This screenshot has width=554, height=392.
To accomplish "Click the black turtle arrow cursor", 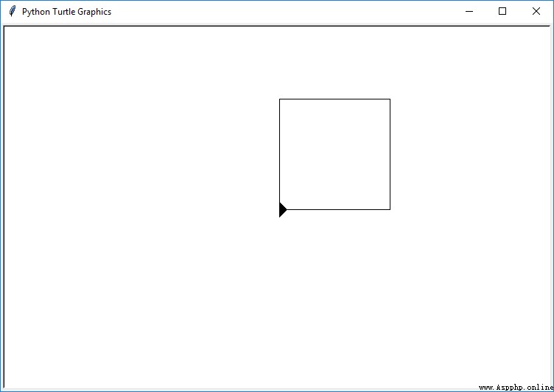I will coord(283,209).
